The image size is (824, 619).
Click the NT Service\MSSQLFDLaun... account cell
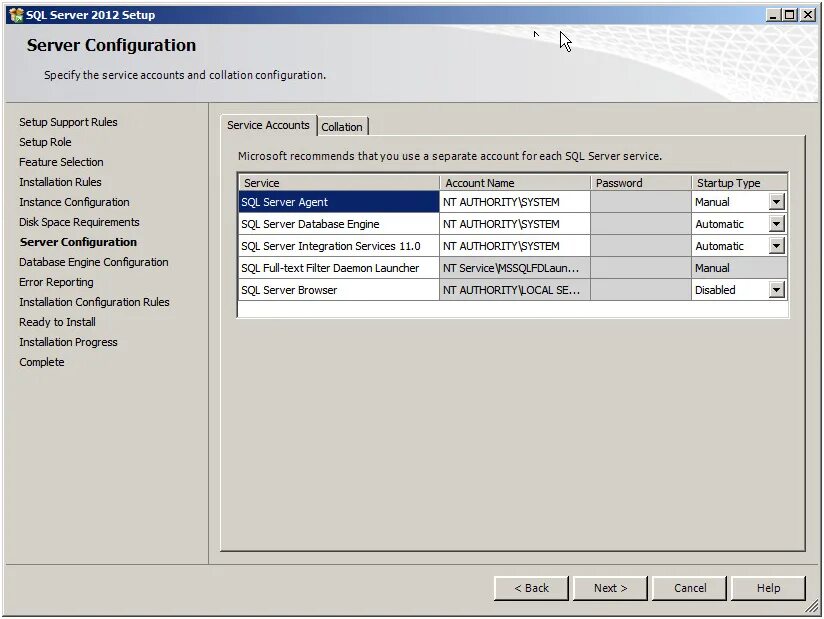click(514, 268)
